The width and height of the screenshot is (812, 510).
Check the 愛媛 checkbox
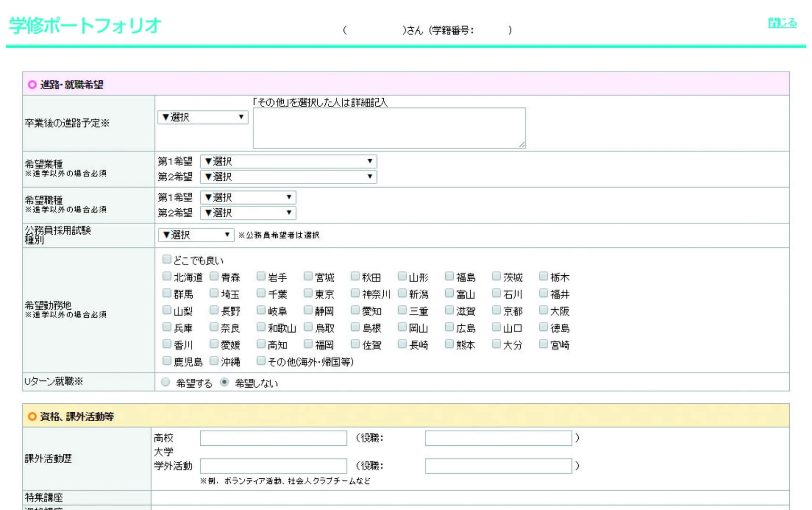[x=214, y=344]
